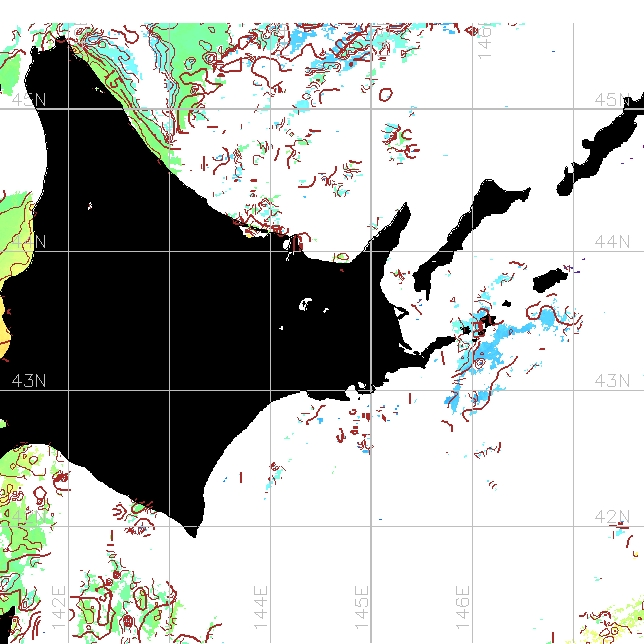Click the 43N label on the left side
The width and height of the screenshot is (644, 644).
(x=29, y=381)
